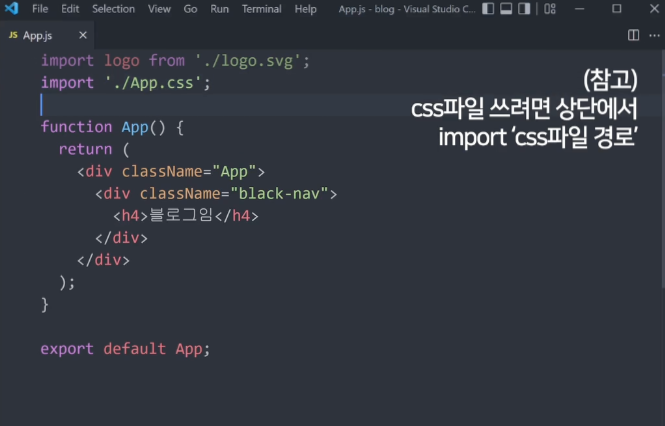
Task: Click the vertical editor scrollbar
Action: coord(662,170)
